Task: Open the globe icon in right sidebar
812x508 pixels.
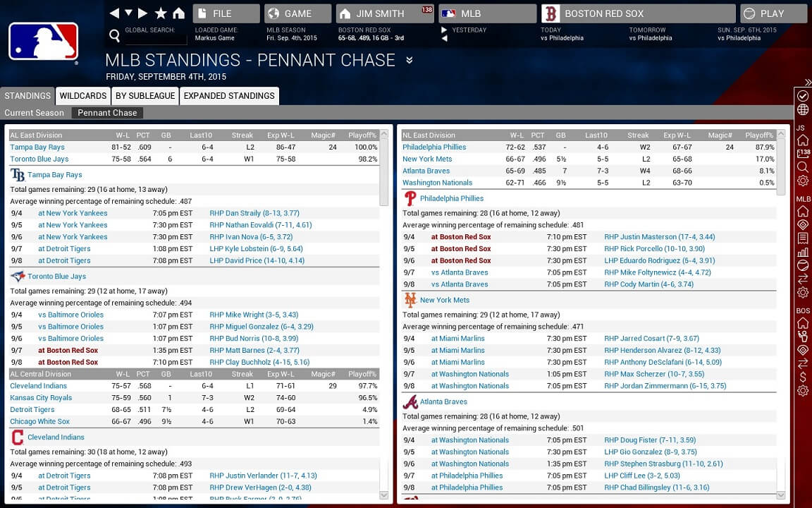Action: click(802, 110)
